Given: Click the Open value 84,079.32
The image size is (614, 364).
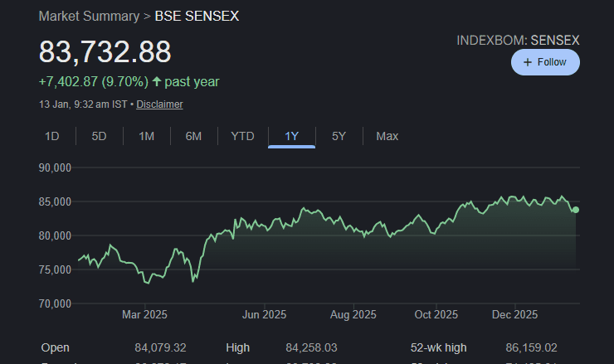Looking at the screenshot, I should click(160, 347).
